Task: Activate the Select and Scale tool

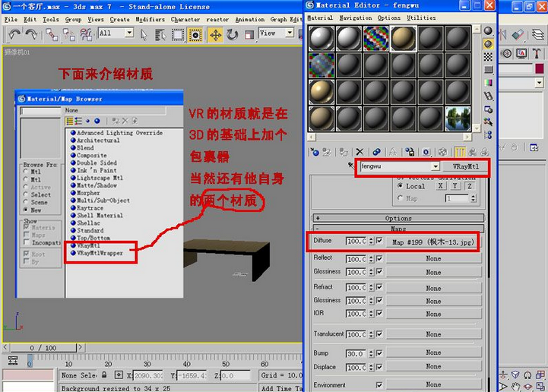Action: tap(249, 35)
